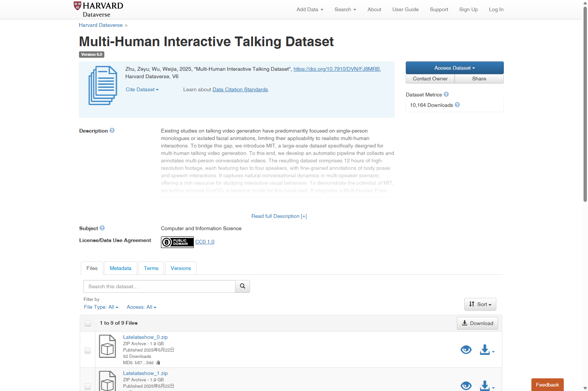
Task: Click the 'Multi-Human Interactive Talking Dataset' page title
Action: [x=206, y=42]
